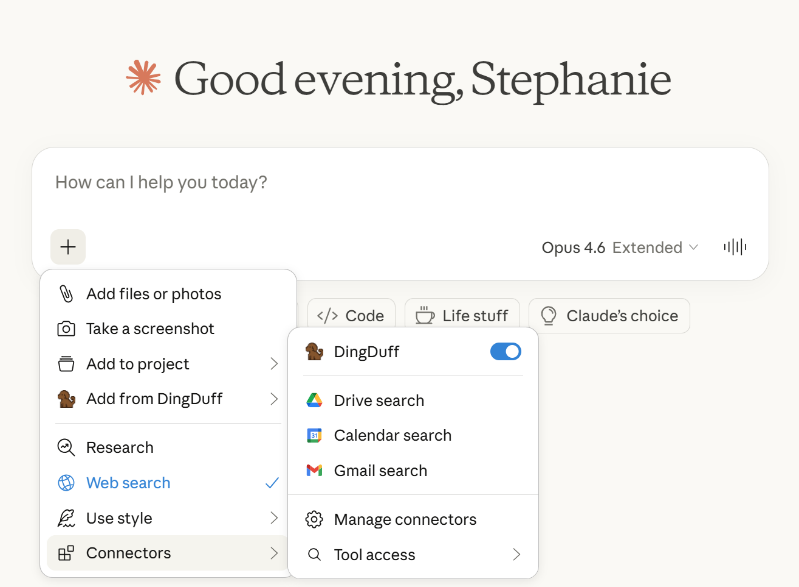
Task: Click the paperclip icon to add files
Action: point(66,294)
